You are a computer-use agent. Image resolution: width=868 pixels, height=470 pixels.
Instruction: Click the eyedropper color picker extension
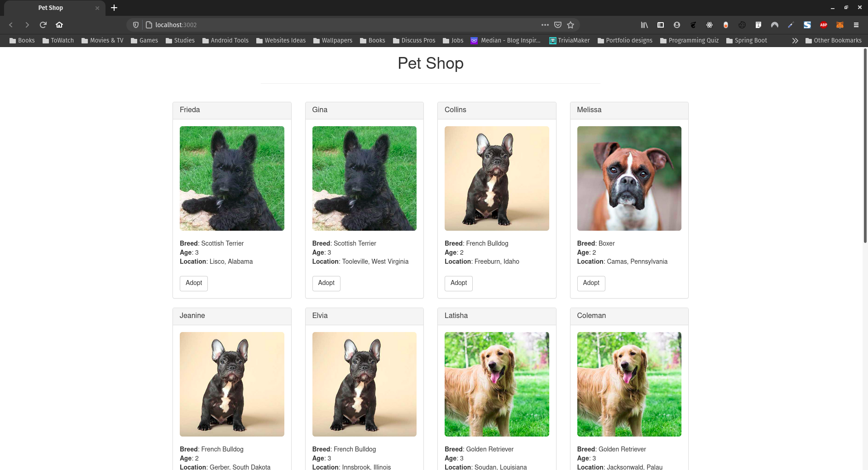[x=791, y=25]
